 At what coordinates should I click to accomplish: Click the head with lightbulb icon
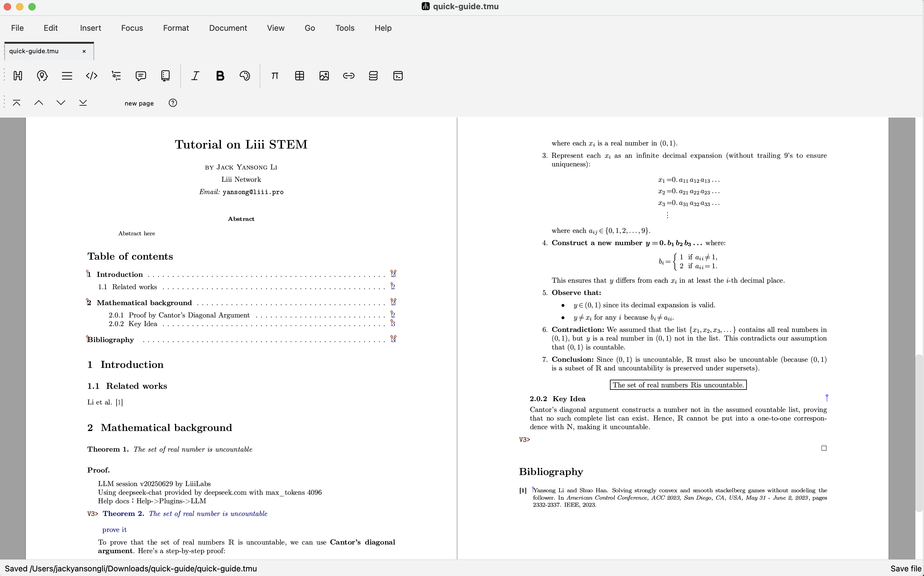(42, 76)
